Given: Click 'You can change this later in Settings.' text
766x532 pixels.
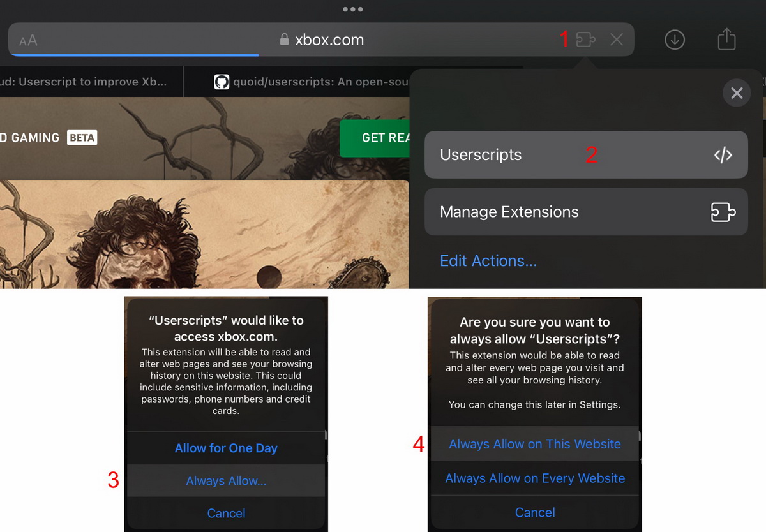Looking at the screenshot, I should 535,404.
